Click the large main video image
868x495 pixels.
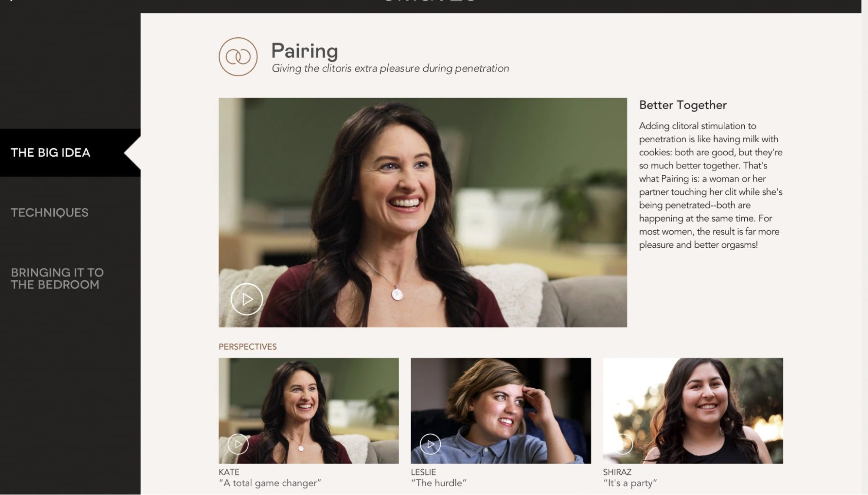click(x=423, y=213)
